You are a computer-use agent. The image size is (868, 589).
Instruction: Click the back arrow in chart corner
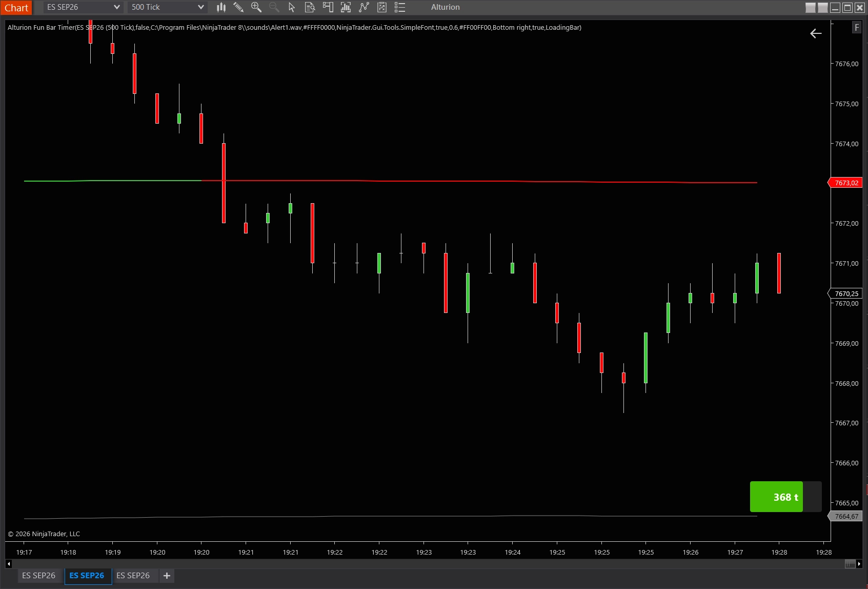(x=816, y=33)
